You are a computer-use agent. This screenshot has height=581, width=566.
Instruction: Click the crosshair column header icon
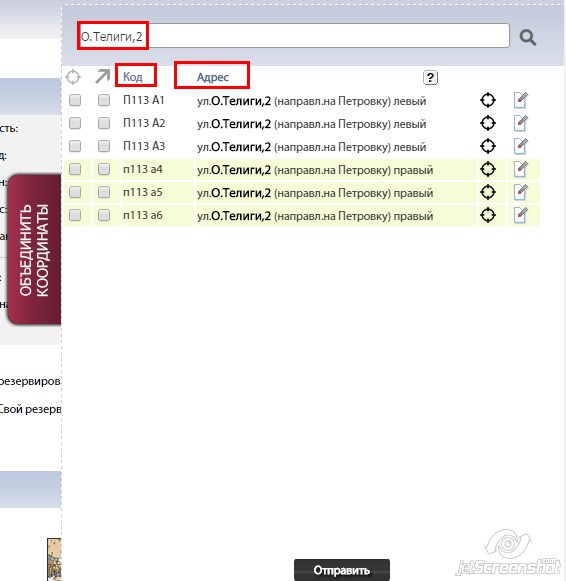pos(73,77)
